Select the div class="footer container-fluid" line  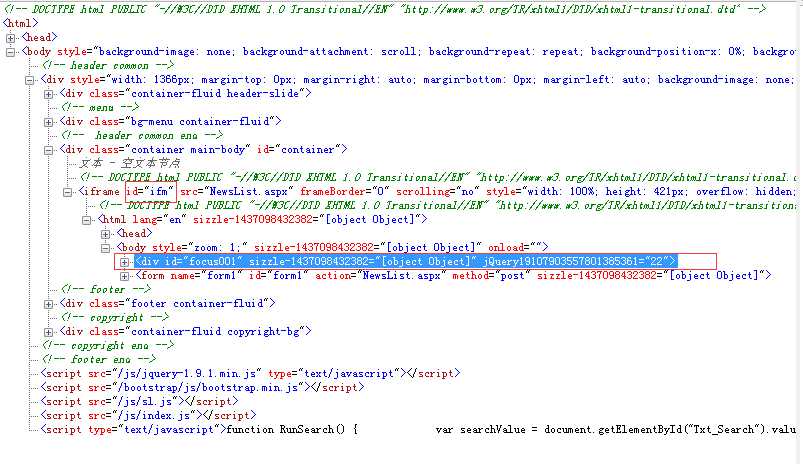(168, 303)
